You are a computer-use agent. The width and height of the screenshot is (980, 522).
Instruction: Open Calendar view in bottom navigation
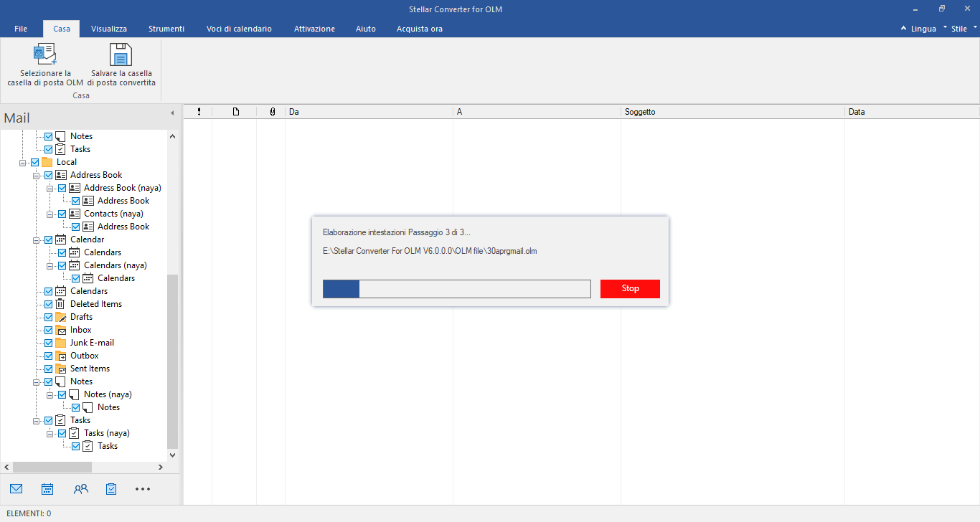point(47,489)
